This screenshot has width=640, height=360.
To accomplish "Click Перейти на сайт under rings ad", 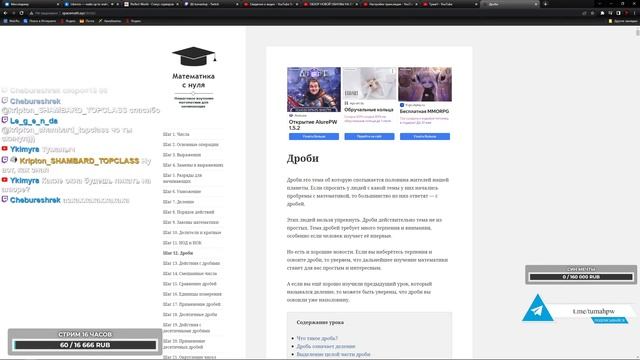I will (x=369, y=136).
